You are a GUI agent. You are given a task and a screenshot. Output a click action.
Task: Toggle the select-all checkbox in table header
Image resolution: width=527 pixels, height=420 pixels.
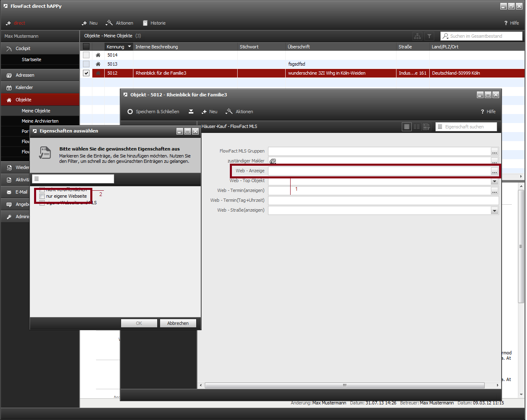tap(86, 46)
